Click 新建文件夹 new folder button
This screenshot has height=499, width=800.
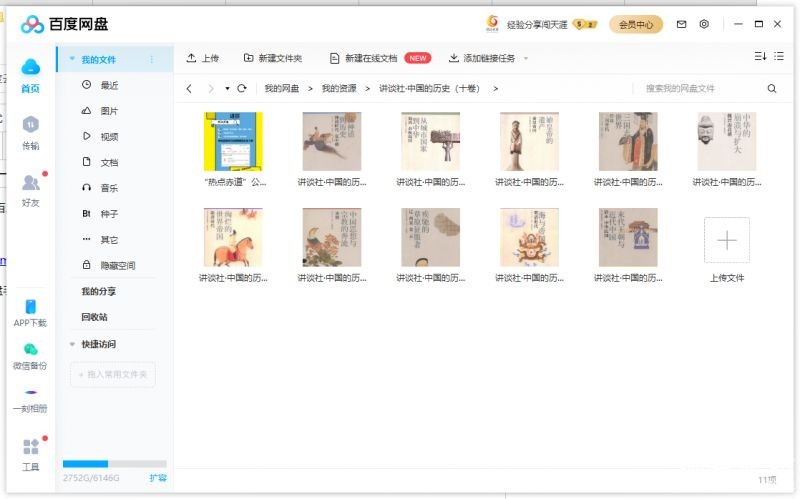click(272, 58)
